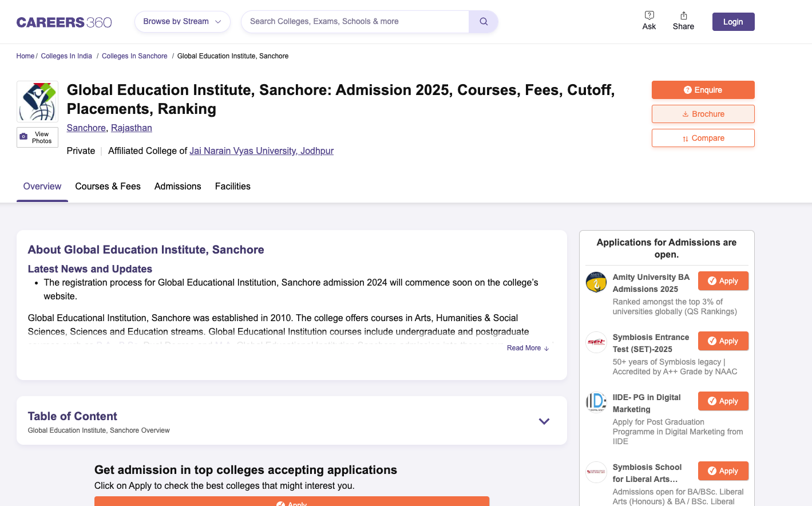The height and width of the screenshot is (506, 812).
Task: Expand the Table of Content chevron
Action: [x=544, y=421]
